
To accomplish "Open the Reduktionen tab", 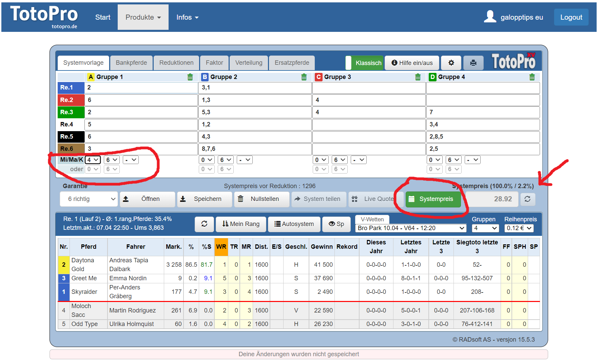I will 176,63.
